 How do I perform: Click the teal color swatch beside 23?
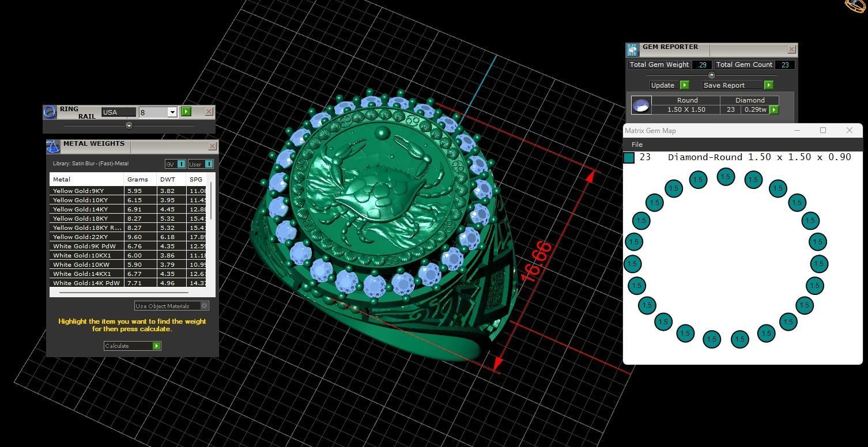point(629,157)
